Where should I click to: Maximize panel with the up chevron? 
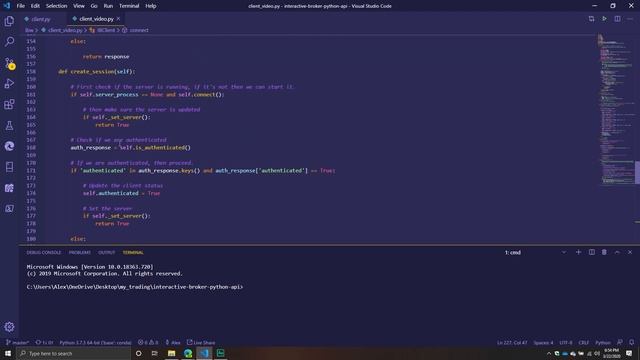click(x=617, y=252)
